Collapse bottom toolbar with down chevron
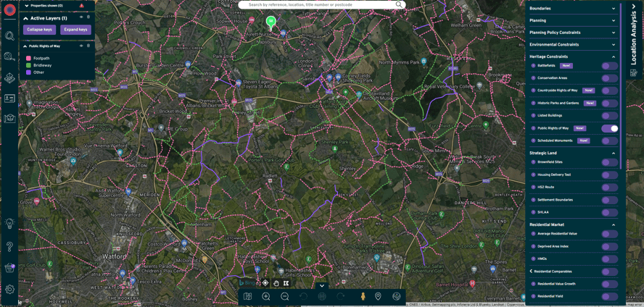The image size is (644, 307). (x=322, y=286)
